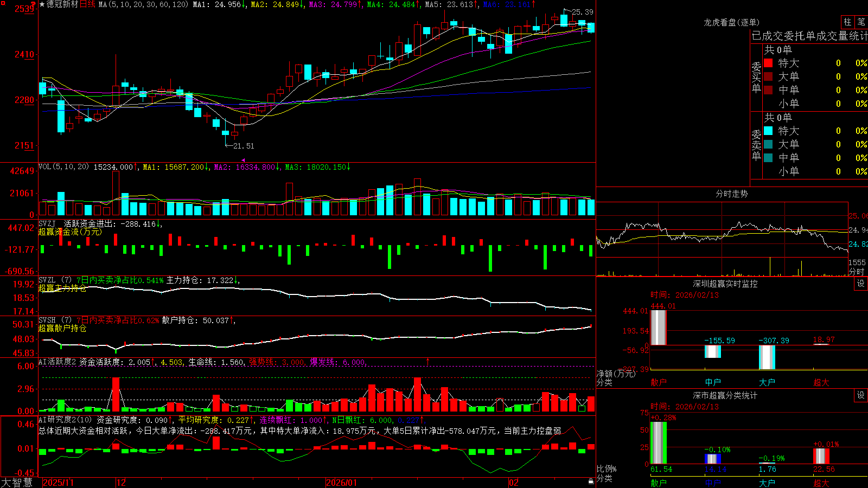Click the 时间: 2026/02/13 in 深圳超赢实时监控
The height and width of the screenshot is (488, 868).
[x=685, y=295]
